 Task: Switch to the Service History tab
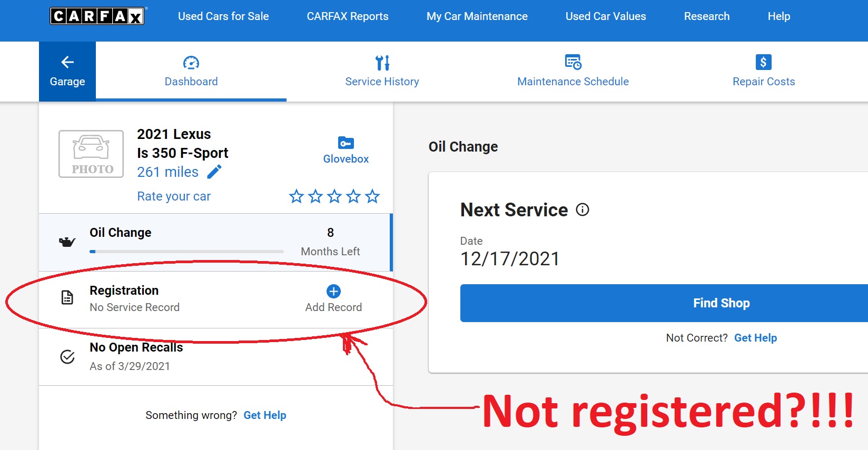pyautogui.click(x=382, y=72)
